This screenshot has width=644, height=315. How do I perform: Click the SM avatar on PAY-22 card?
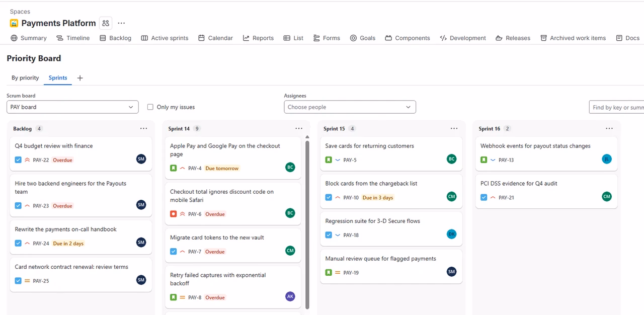141,159
